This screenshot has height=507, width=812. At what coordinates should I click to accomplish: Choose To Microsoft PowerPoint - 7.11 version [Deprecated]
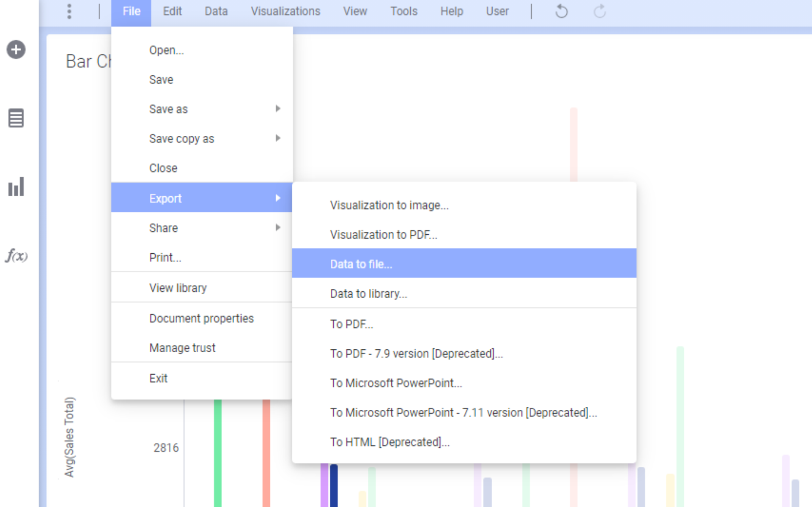[464, 413]
